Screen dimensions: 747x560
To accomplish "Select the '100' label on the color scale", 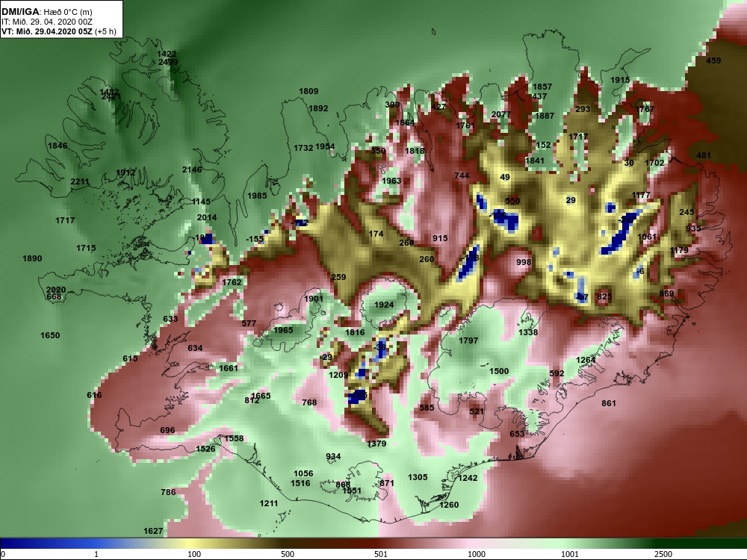I will tap(194, 554).
